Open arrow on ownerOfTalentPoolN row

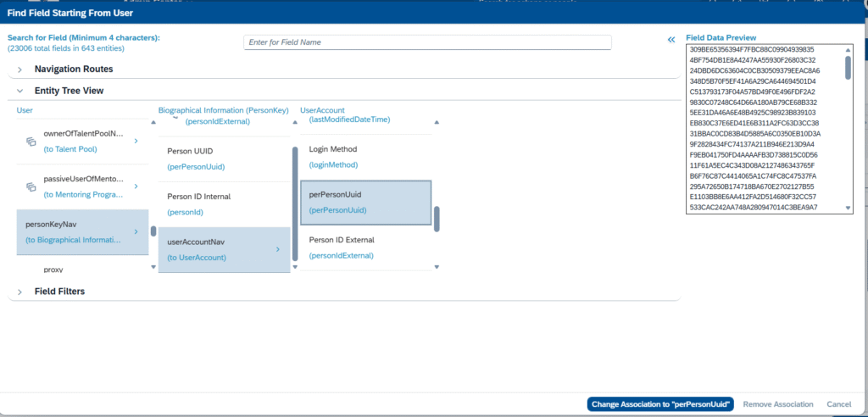click(x=136, y=140)
